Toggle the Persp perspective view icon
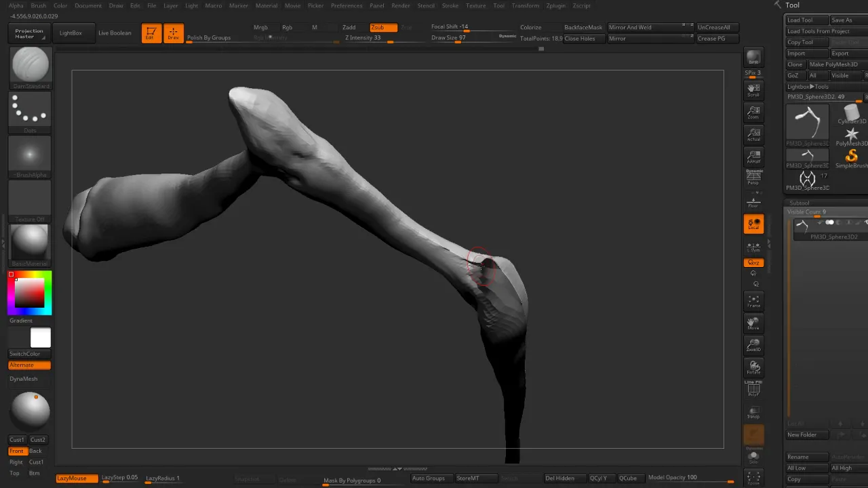Viewport: 868px width, 488px height. pos(753,178)
